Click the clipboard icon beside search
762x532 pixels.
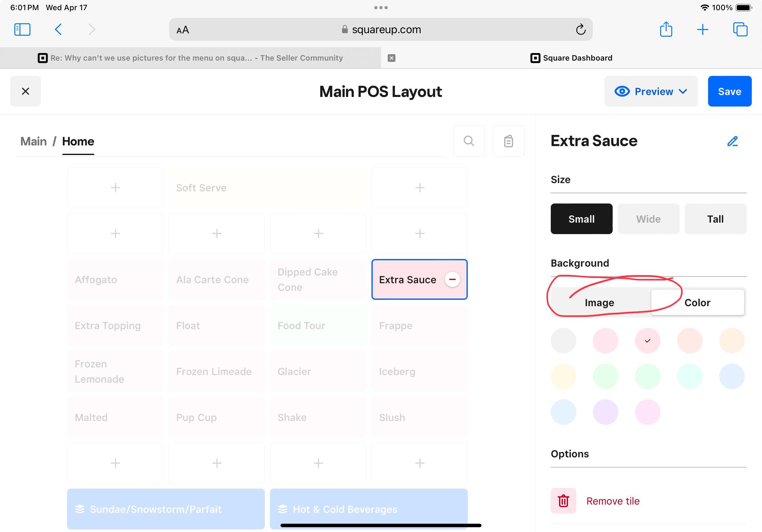tap(508, 141)
